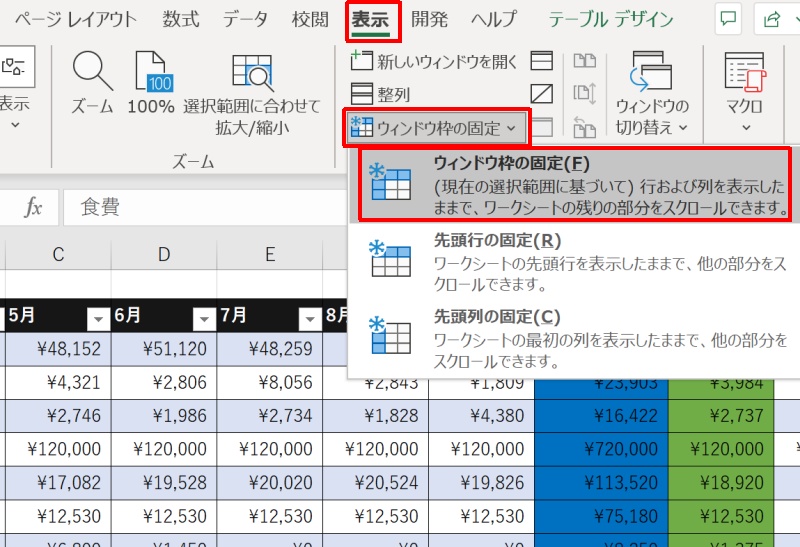The image size is (800, 547).
Task: Open a new window (新しいウィンドウを開く)
Action: (x=434, y=62)
